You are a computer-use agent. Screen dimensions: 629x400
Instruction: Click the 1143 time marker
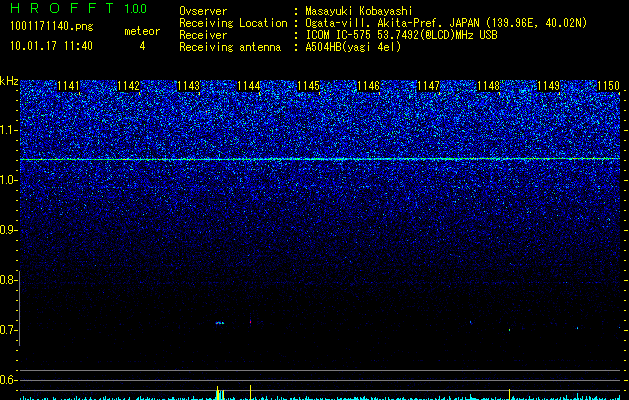(x=189, y=86)
